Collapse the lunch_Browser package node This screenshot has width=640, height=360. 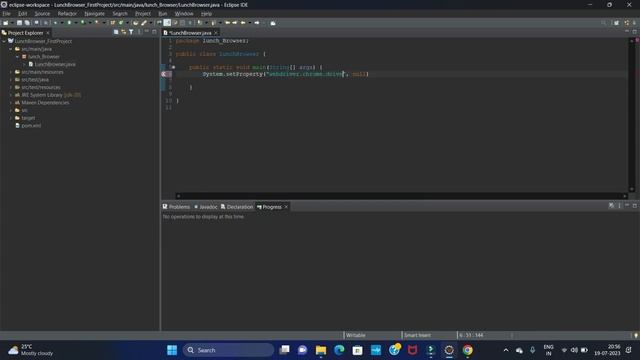18,57
